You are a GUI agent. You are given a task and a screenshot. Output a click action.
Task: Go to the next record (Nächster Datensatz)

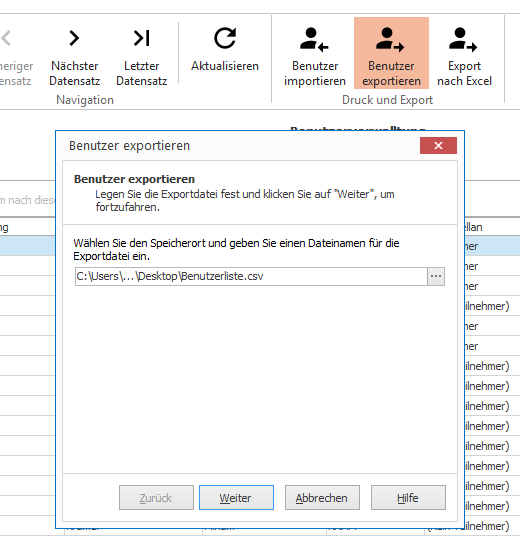pos(74,54)
